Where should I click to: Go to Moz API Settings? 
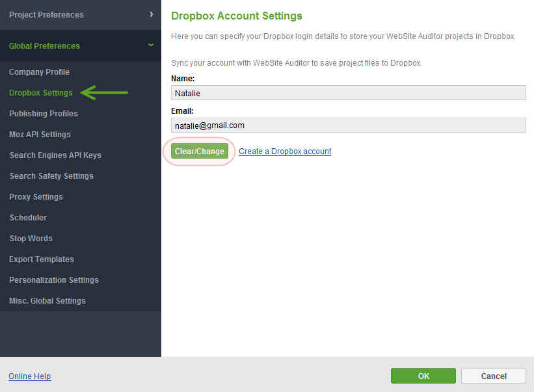[x=40, y=134]
